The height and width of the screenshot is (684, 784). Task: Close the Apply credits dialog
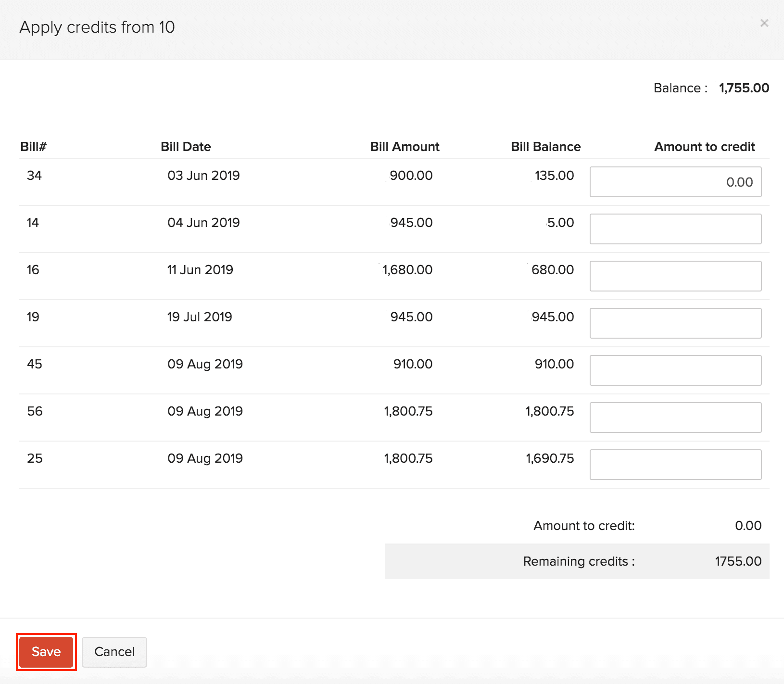(x=764, y=23)
